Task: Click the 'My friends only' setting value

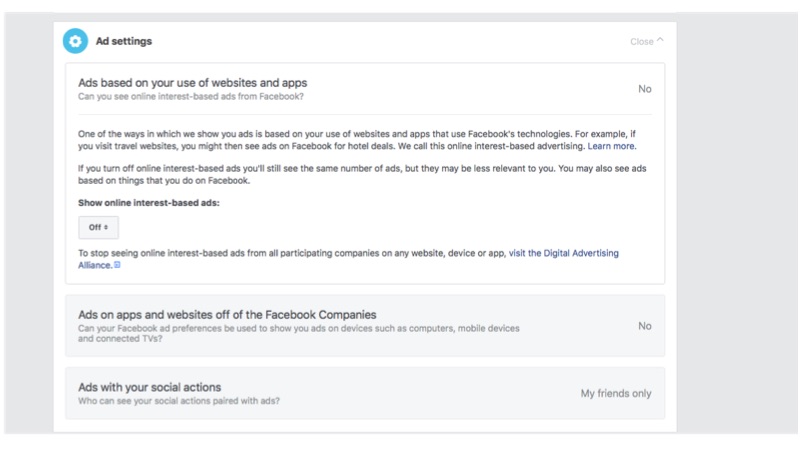Action: (x=615, y=393)
